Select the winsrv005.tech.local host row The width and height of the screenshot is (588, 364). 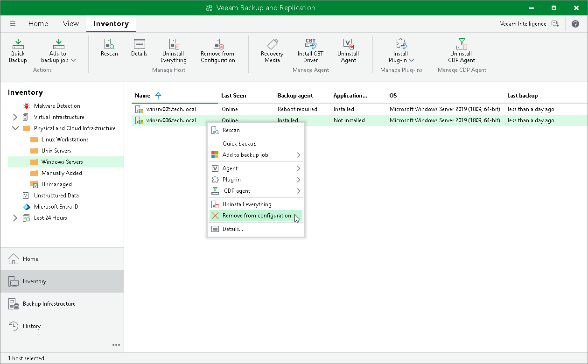pos(359,109)
